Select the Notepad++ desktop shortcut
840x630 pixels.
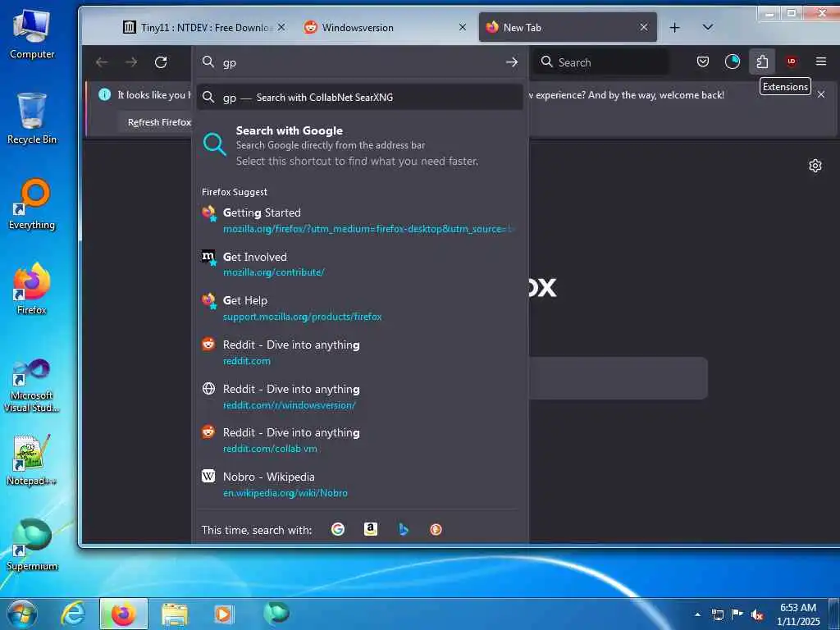click(x=32, y=460)
